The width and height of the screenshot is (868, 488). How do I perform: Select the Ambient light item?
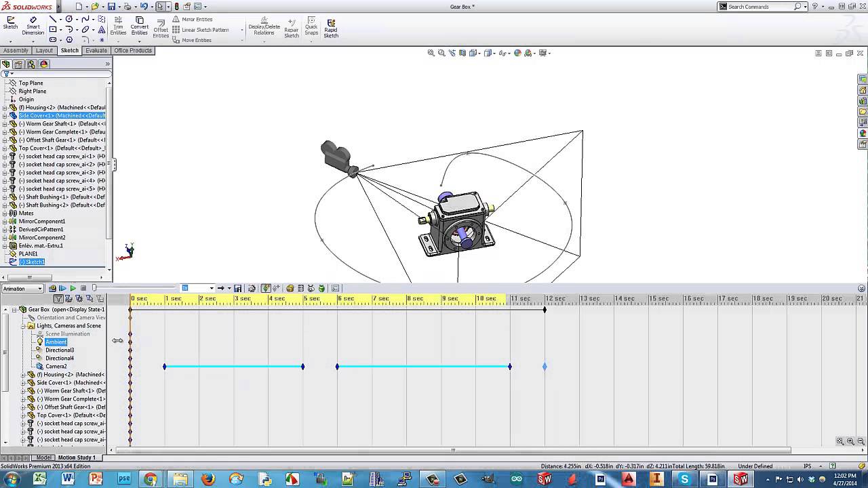pyautogui.click(x=56, y=342)
